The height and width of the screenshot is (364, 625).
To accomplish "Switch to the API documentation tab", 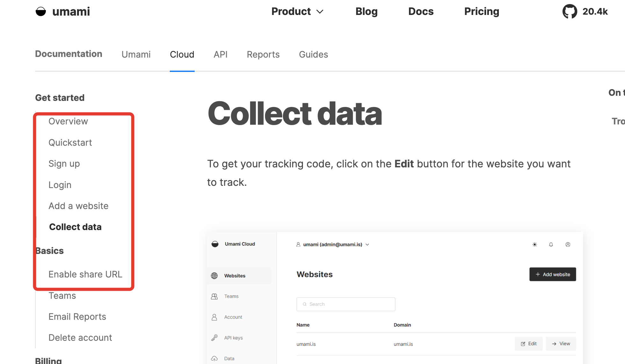I will (220, 54).
